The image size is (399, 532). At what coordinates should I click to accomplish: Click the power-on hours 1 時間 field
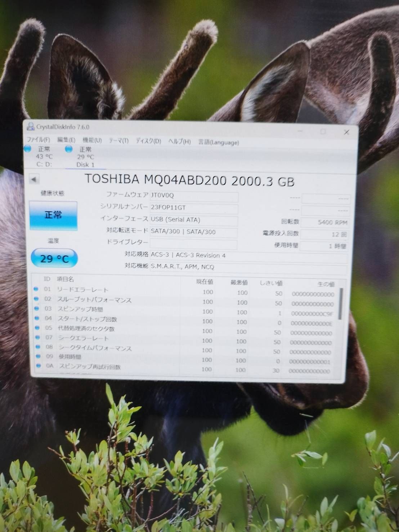324,246
